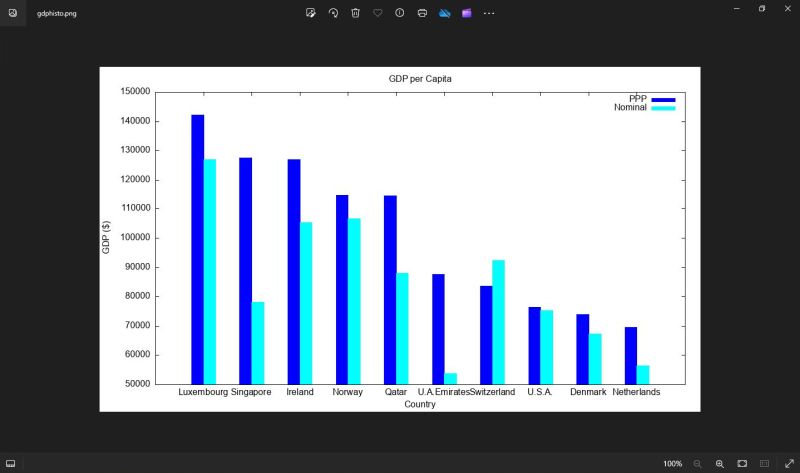Fit image to window icon
Screen dimensions: 800x473
742,463
